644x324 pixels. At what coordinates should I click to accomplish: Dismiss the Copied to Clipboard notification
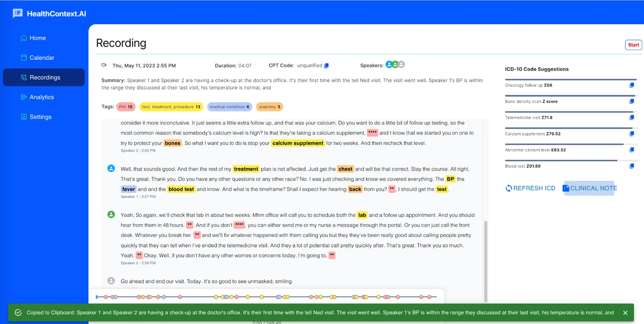click(x=625, y=312)
